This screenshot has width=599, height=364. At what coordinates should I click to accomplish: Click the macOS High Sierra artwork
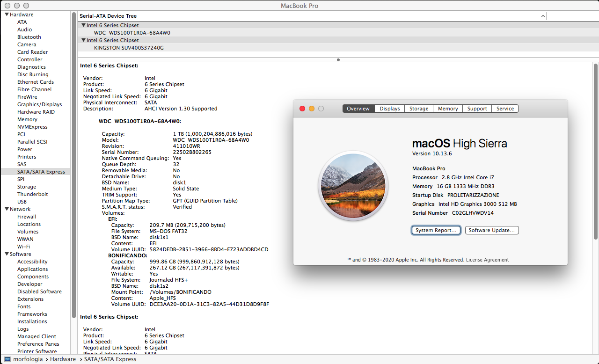(x=353, y=185)
